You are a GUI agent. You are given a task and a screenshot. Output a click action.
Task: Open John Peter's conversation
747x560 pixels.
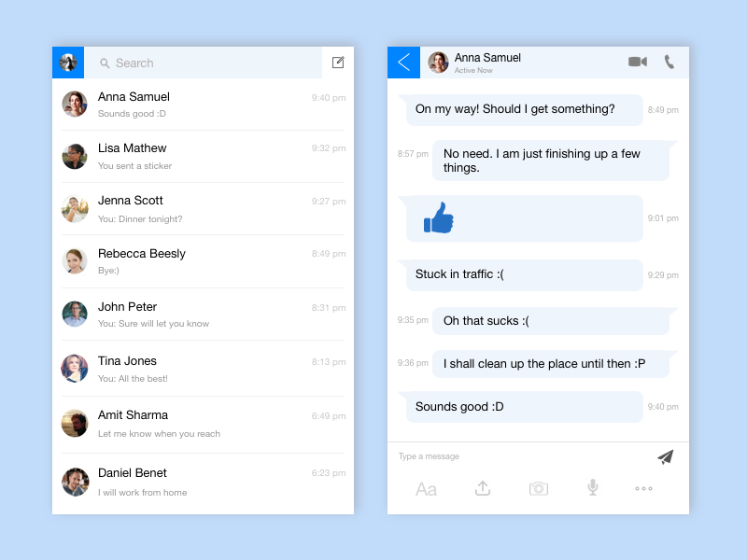[203, 315]
